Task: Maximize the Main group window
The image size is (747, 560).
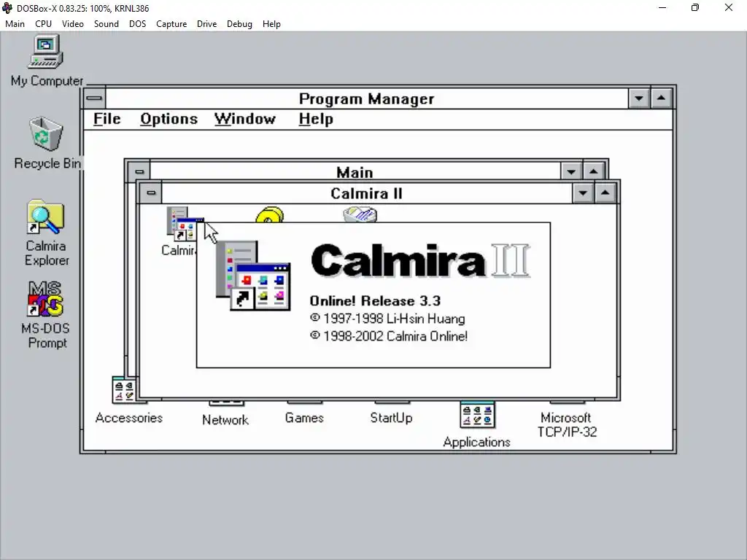Action: click(x=594, y=171)
